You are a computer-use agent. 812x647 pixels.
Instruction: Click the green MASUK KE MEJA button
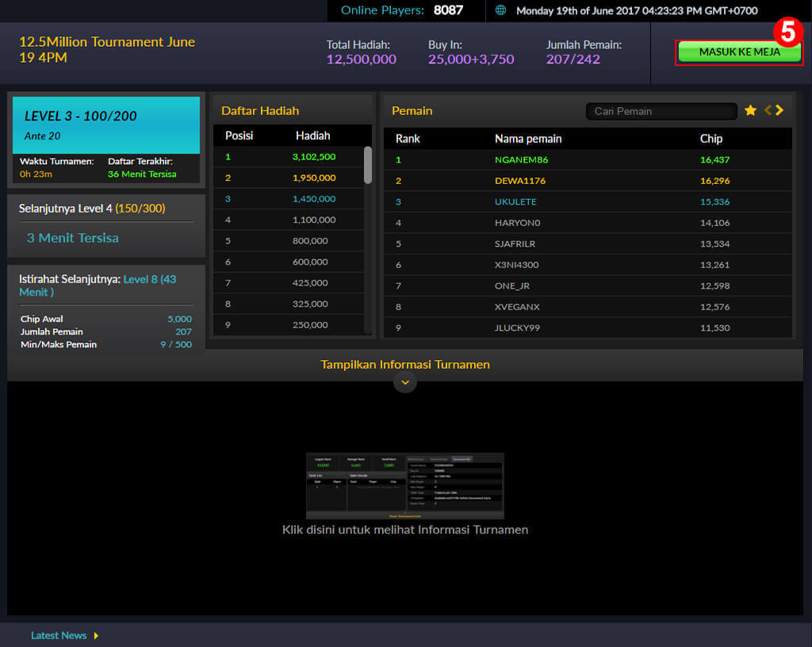[737, 50]
